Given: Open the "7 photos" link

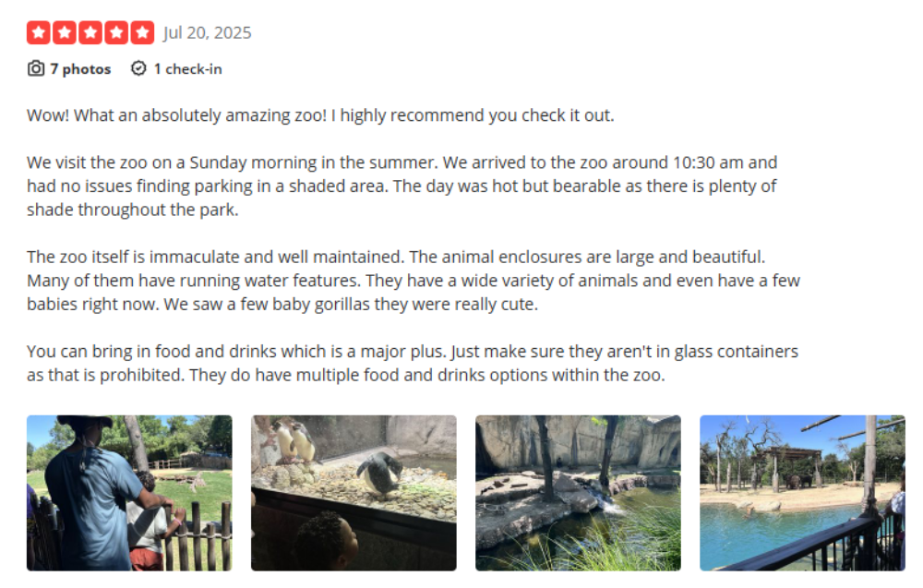Looking at the screenshot, I should point(81,68).
